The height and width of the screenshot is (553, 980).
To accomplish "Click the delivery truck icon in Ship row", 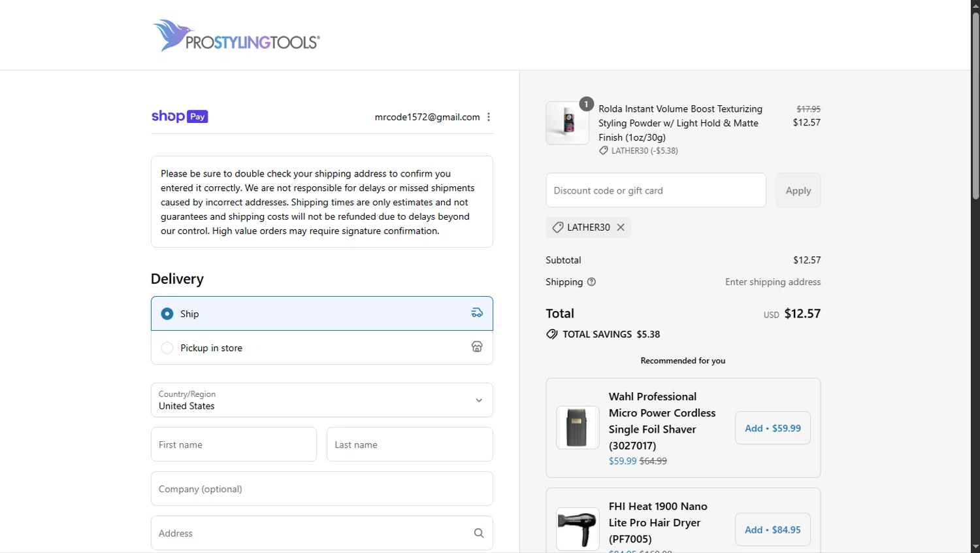I will coord(477,313).
